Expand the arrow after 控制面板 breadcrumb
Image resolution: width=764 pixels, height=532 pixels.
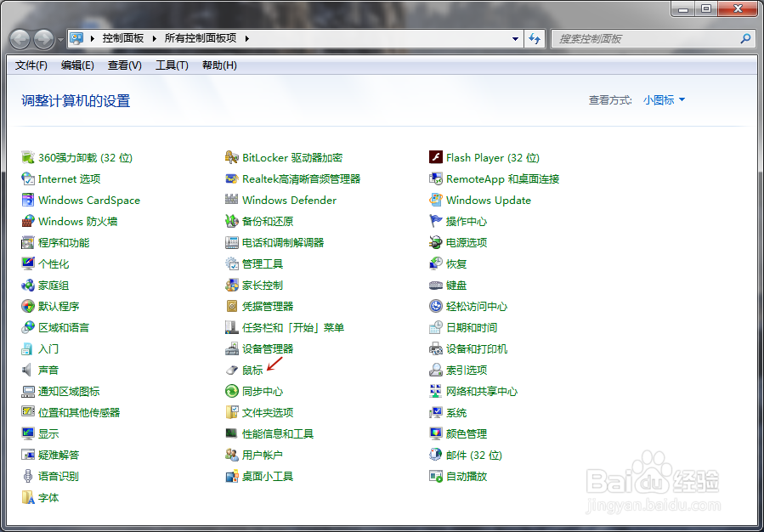coord(155,38)
